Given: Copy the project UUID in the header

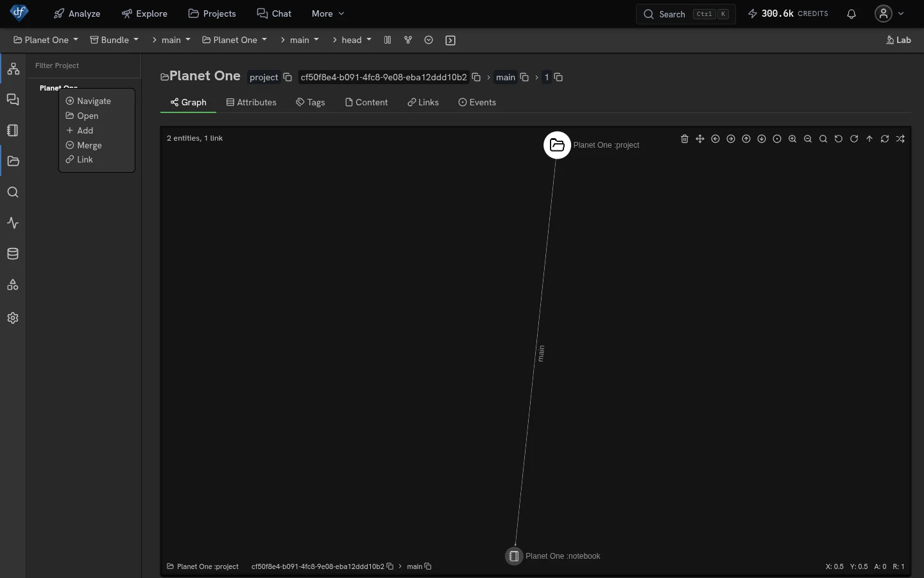Looking at the screenshot, I should pyautogui.click(x=476, y=77).
